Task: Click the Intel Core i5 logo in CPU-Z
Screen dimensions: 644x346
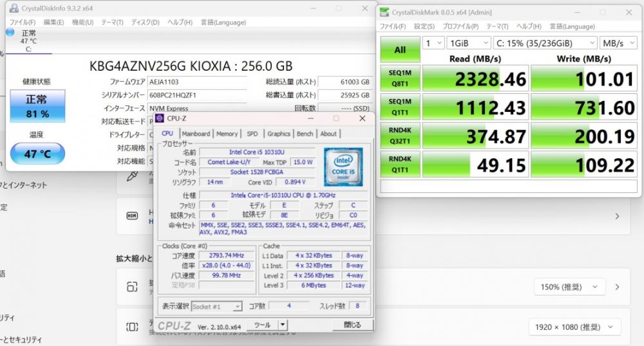Action: (343, 167)
